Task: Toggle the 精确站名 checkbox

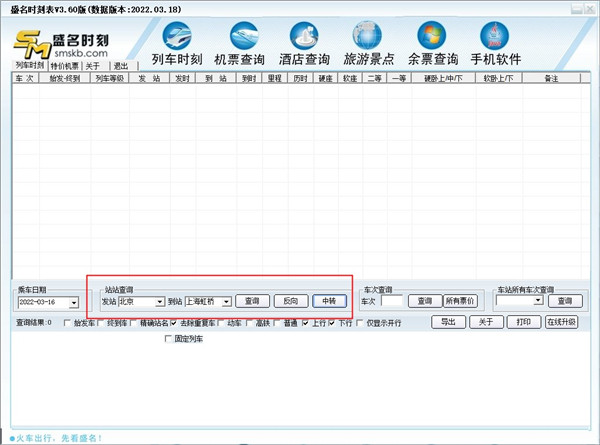Action: click(x=133, y=323)
